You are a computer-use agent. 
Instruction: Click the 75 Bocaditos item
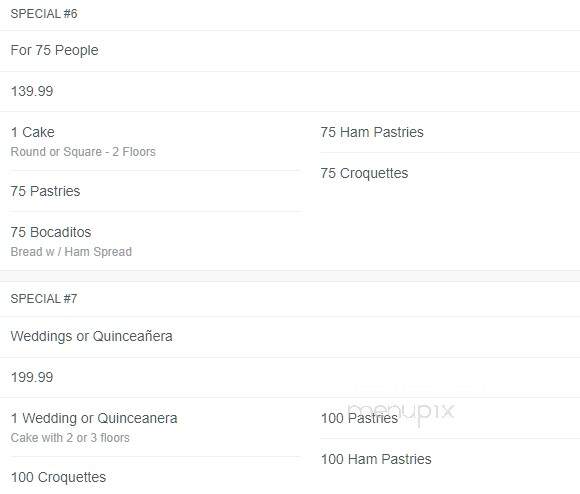51,232
